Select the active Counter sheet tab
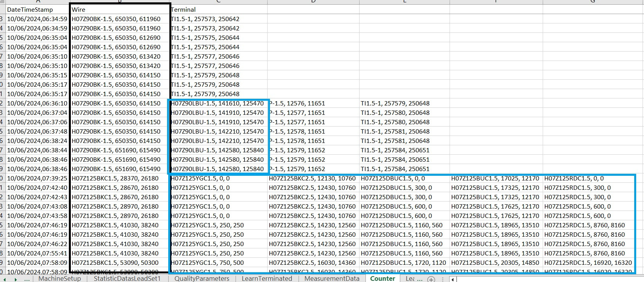Screen dimensions: 644x282 (x=382, y=278)
